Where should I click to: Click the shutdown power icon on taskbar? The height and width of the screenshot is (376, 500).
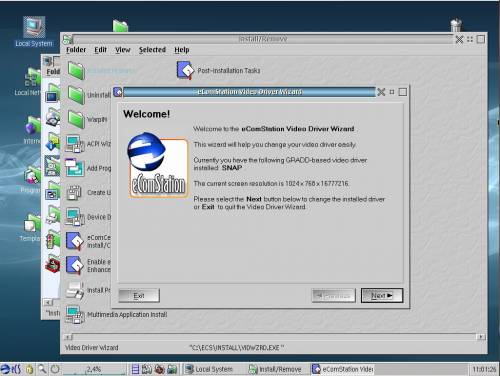(55, 369)
